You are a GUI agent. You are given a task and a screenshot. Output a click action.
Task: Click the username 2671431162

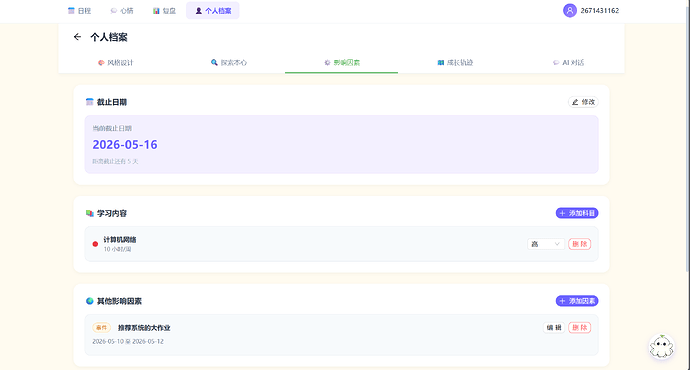(600, 11)
